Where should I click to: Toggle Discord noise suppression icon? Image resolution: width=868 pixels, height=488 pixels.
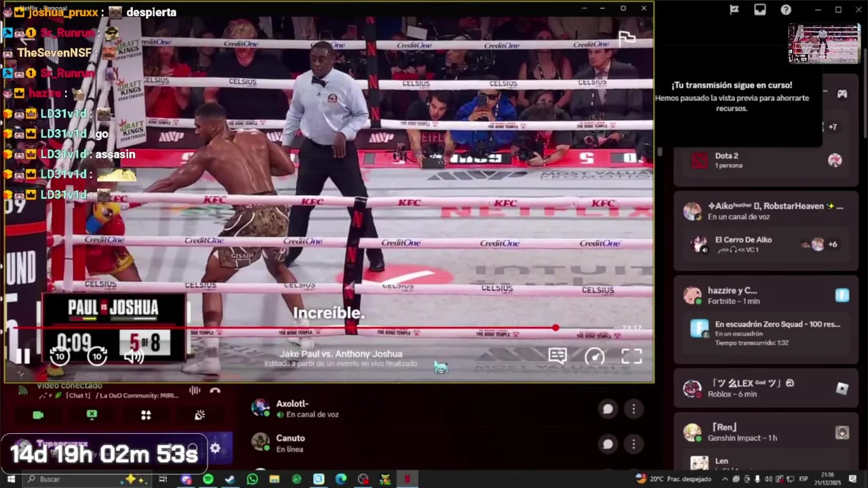[x=195, y=390]
